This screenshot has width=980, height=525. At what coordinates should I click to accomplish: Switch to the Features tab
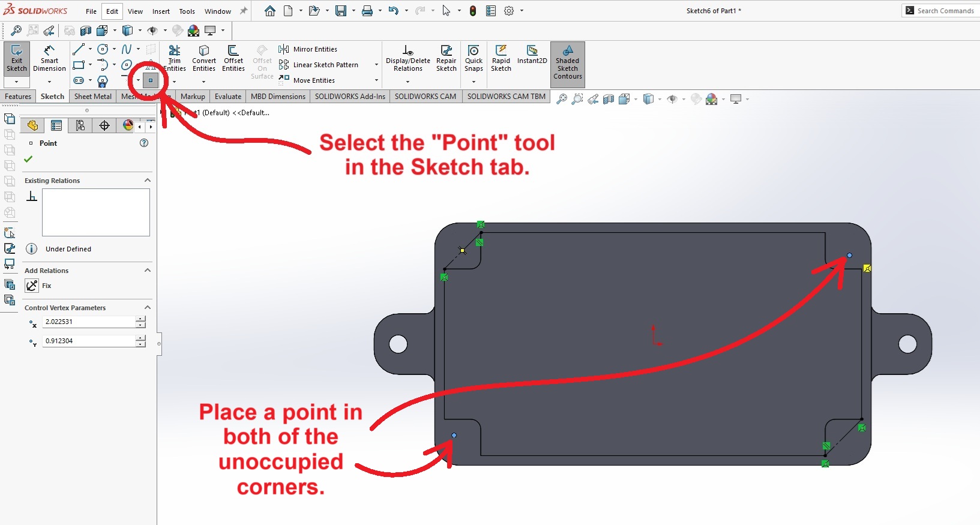(x=18, y=97)
